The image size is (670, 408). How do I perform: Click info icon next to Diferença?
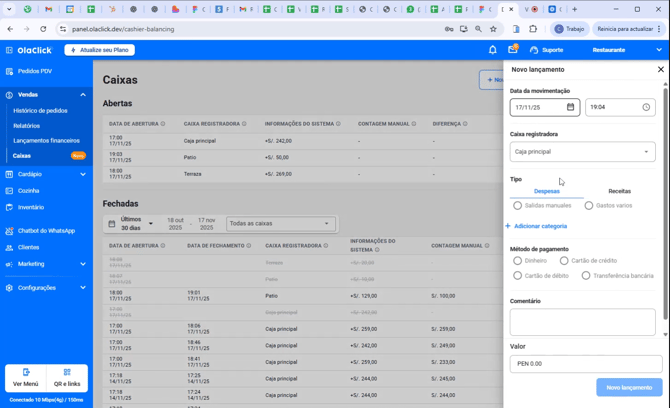point(465,124)
